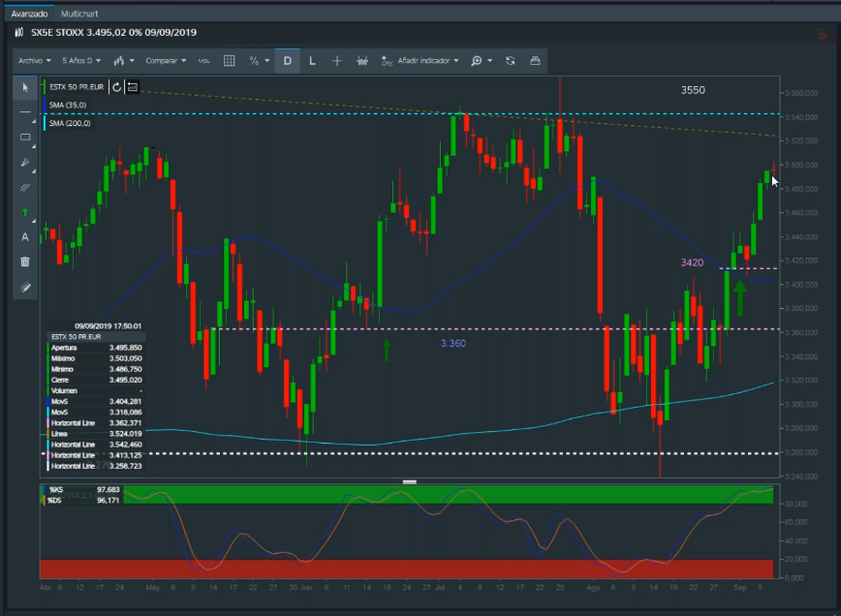Click the Línea value 3.524,019 row

tap(96, 434)
